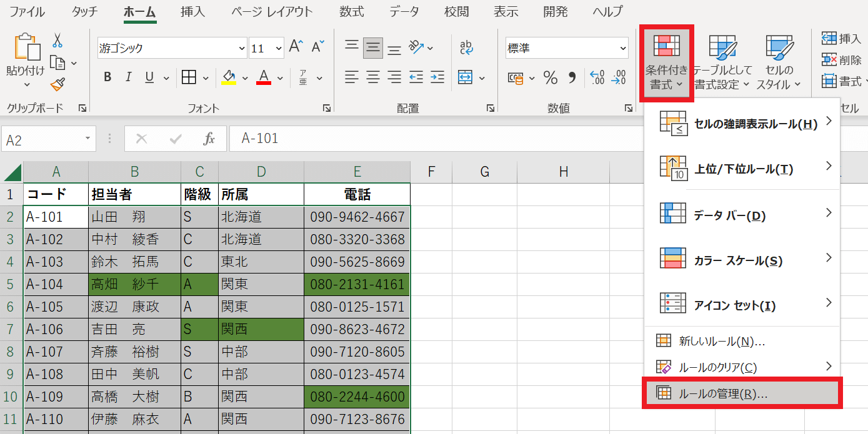Expand the font size dropdown

(x=278, y=48)
